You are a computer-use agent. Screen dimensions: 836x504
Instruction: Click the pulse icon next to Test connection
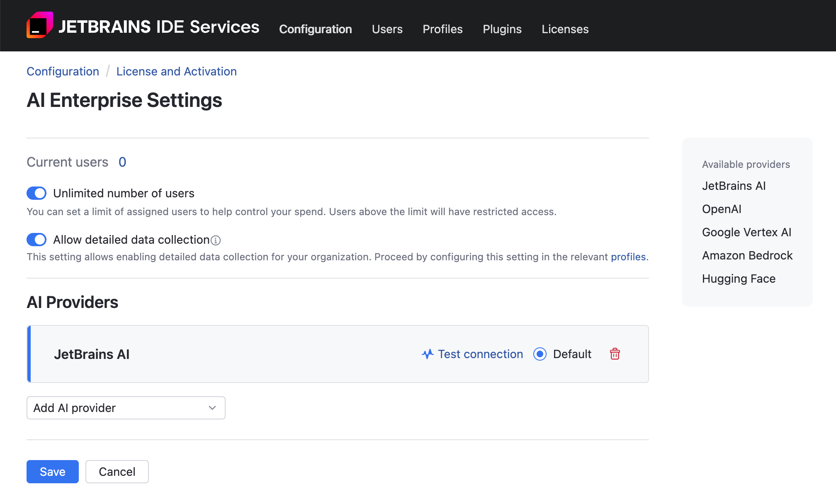click(x=428, y=354)
